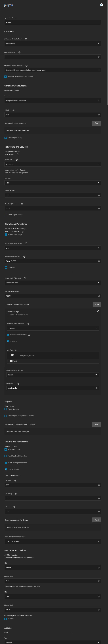Expand the /mnt directory tree
This screenshot has height=644, width=108.
(8, 361)
